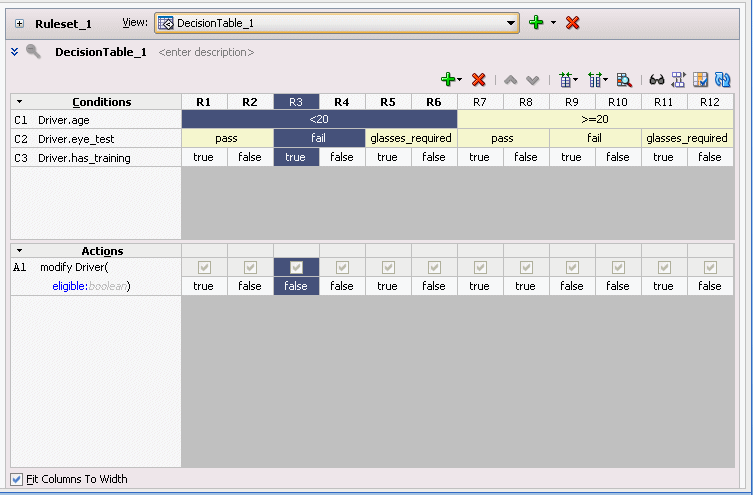Click eligible 'true' value in R8

526,286
